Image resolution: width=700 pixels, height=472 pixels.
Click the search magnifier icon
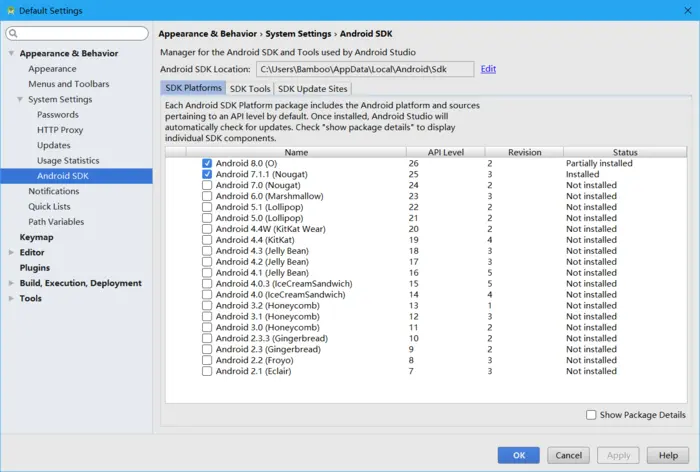click(13, 33)
